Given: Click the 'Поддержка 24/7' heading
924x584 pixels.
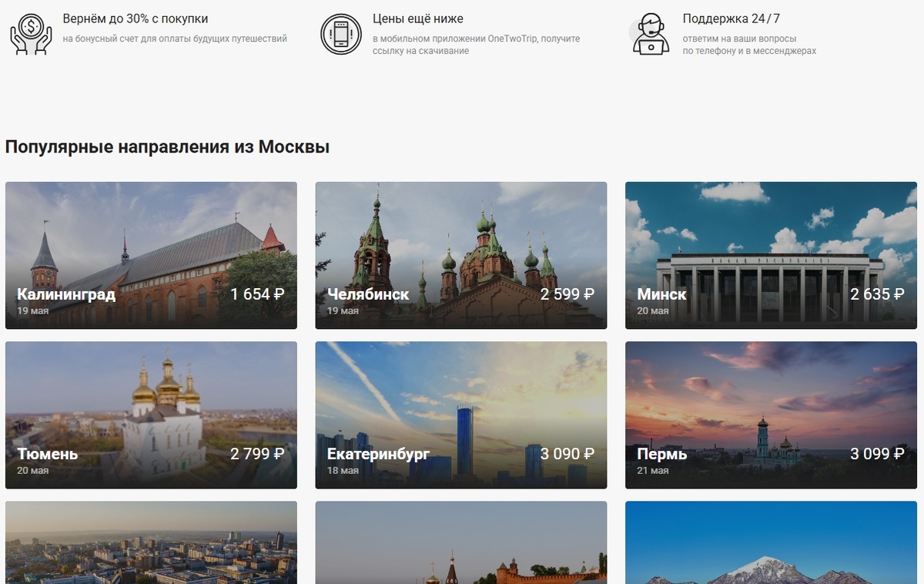Looking at the screenshot, I should [731, 18].
